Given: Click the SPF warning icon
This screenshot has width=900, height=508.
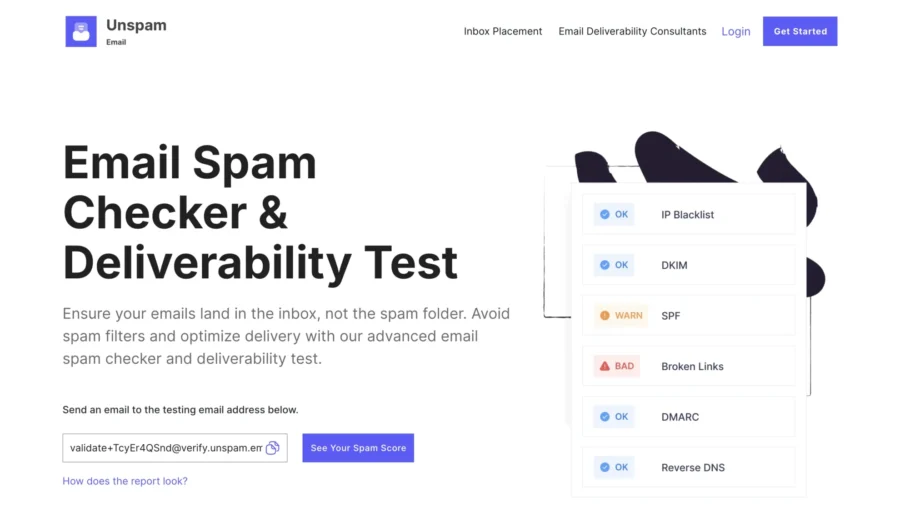Looking at the screenshot, I should coord(604,316).
